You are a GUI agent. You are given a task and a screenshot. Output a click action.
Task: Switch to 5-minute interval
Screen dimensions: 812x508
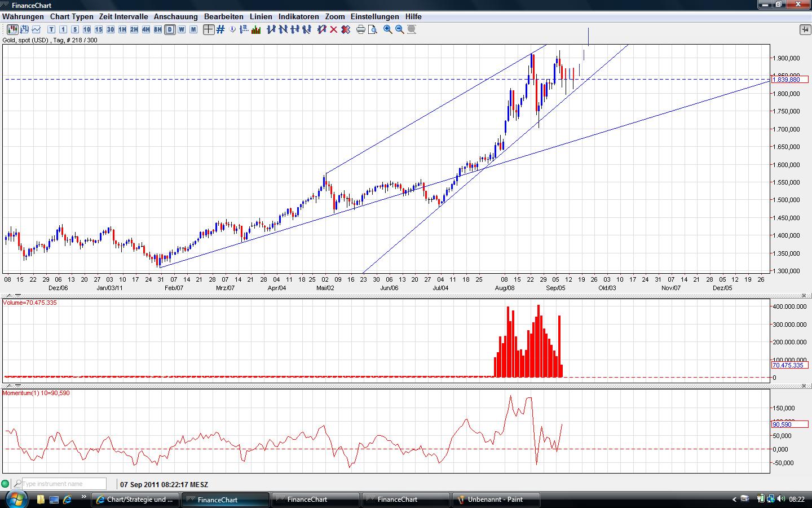click(75, 29)
